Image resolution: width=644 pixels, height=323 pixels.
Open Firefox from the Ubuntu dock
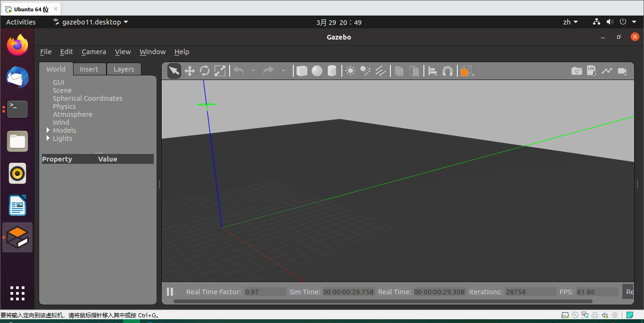[17, 45]
